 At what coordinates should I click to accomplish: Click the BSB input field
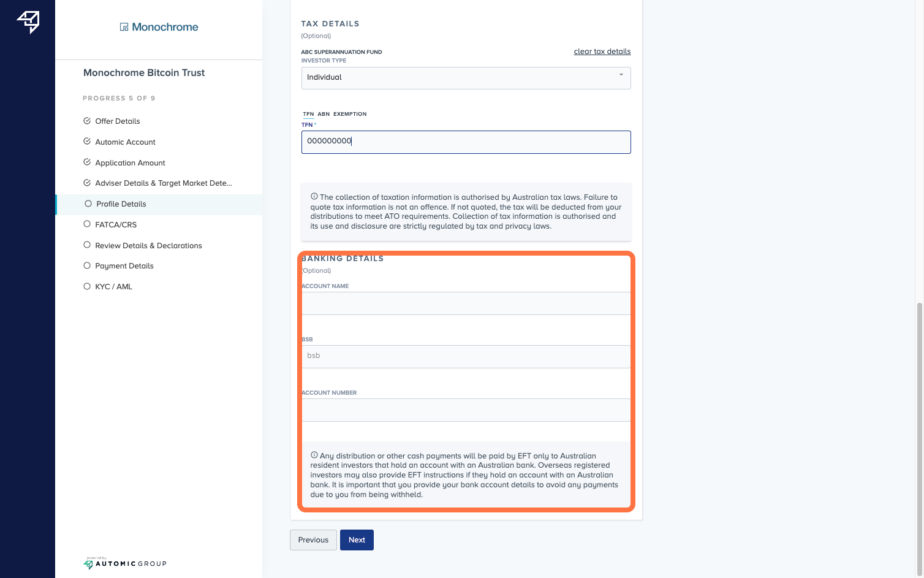click(466, 357)
